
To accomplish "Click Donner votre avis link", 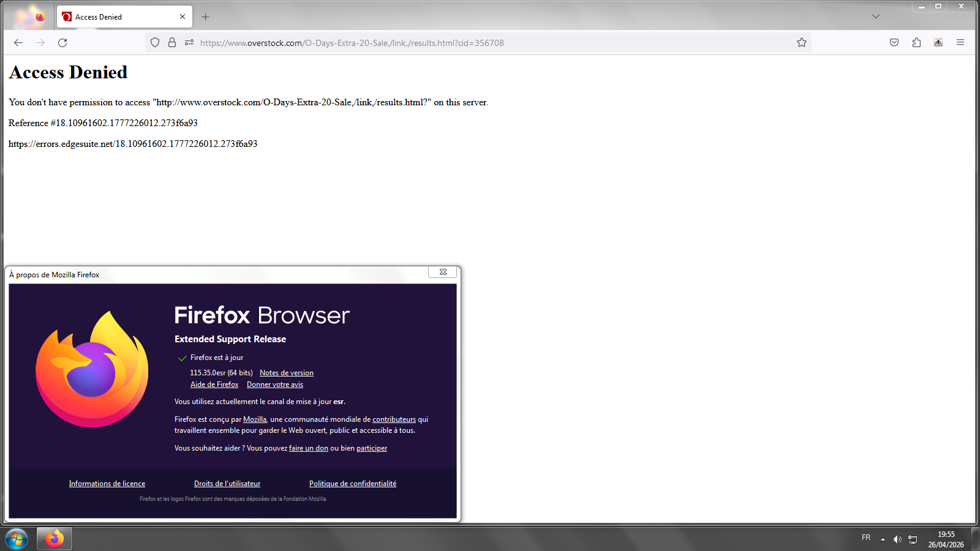I will tap(275, 384).
